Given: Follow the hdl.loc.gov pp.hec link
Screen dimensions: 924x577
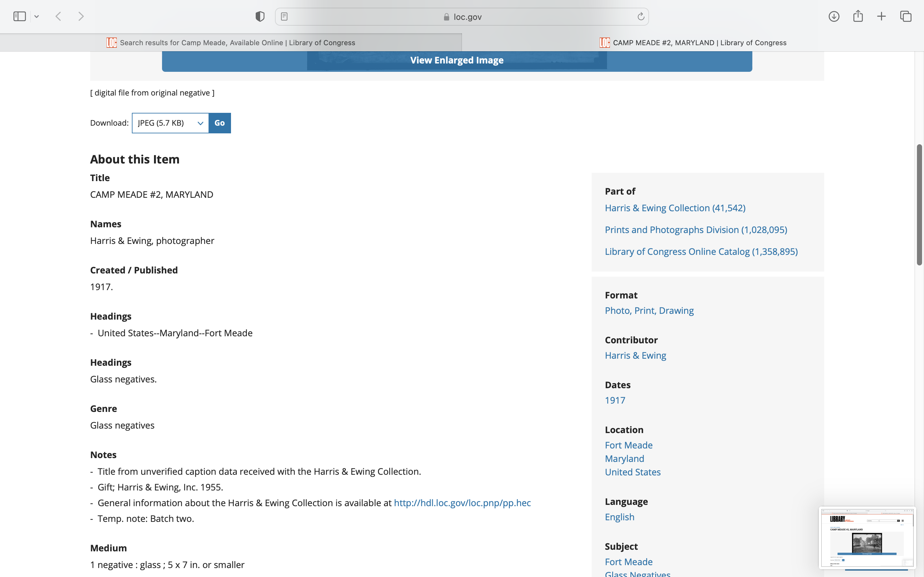Looking at the screenshot, I should coord(462,503).
